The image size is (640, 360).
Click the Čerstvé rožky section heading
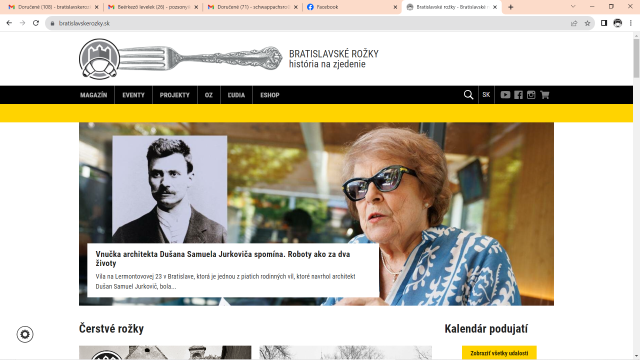point(111,329)
